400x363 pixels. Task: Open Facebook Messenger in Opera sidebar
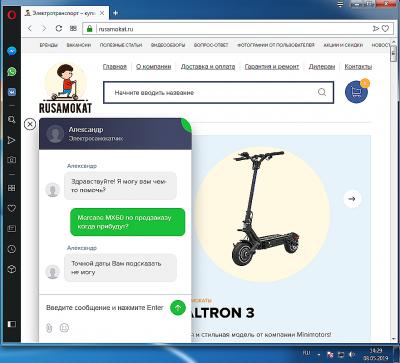point(12,51)
